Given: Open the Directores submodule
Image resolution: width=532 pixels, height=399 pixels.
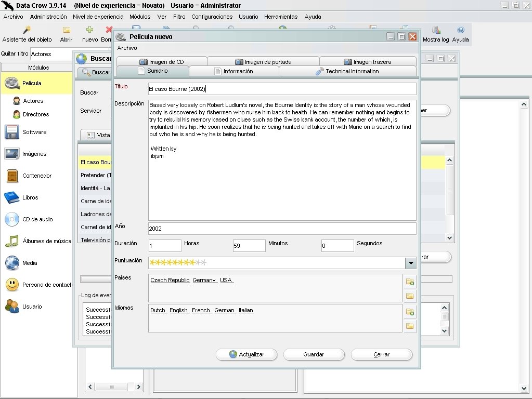Looking at the screenshot, I should (x=31, y=114).
